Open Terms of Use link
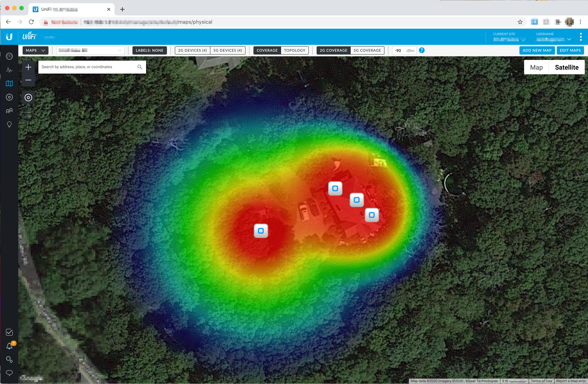 coord(542,381)
